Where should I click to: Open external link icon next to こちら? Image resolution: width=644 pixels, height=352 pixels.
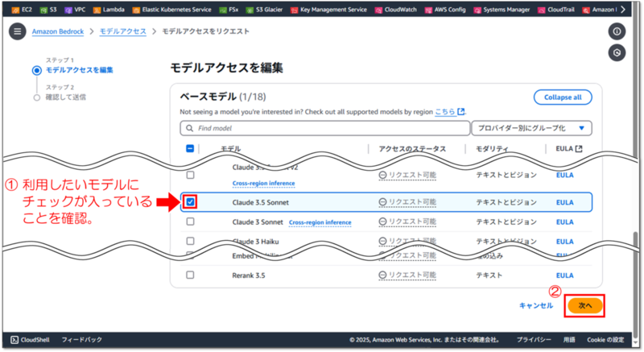[461, 112]
